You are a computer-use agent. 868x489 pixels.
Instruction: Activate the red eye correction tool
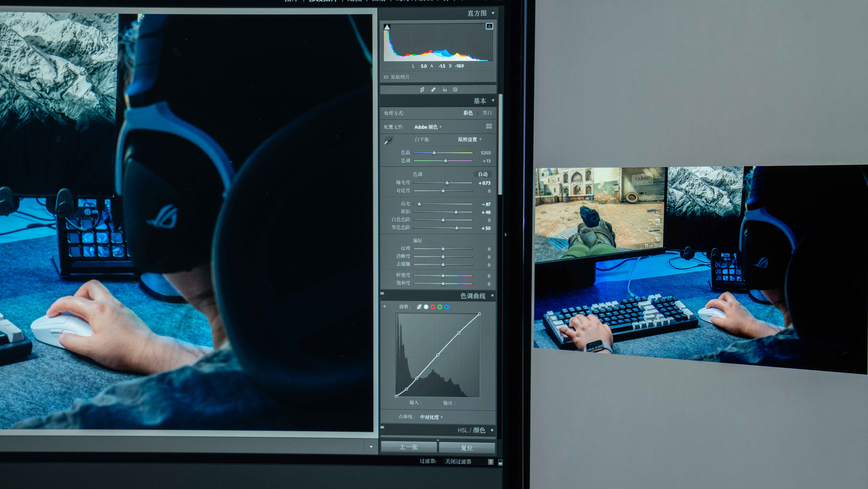[x=445, y=89]
